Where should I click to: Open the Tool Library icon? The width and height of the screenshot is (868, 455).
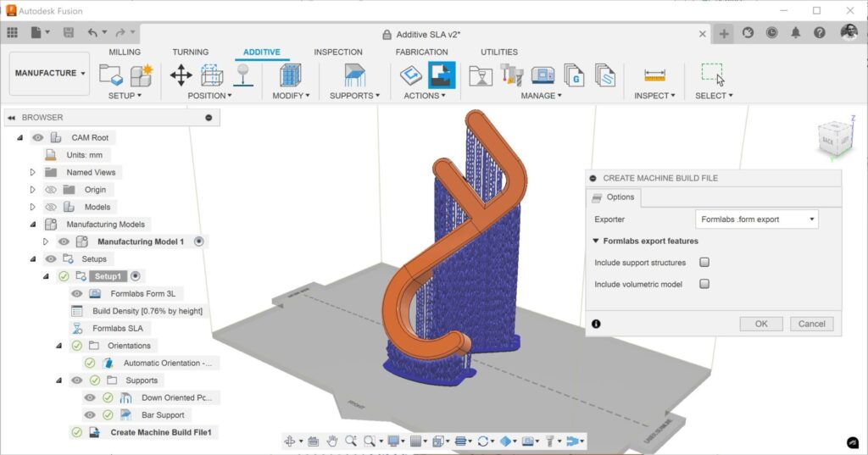coord(512,75)
